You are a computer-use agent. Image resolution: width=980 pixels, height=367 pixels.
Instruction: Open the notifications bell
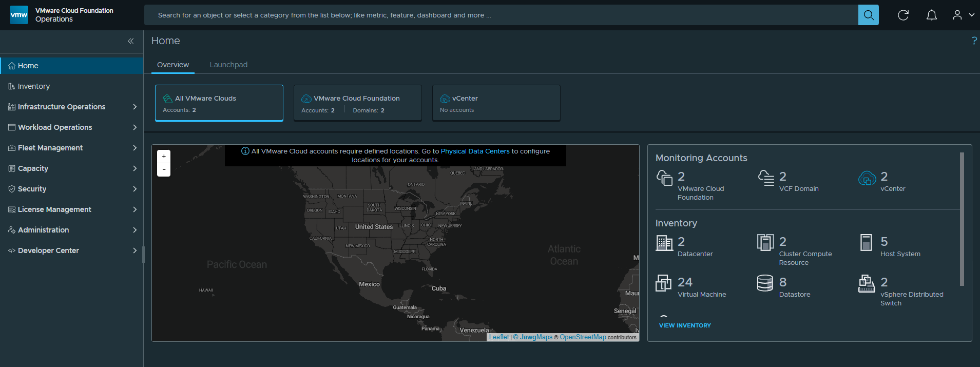pyautogui.click(x=932, y=15)
